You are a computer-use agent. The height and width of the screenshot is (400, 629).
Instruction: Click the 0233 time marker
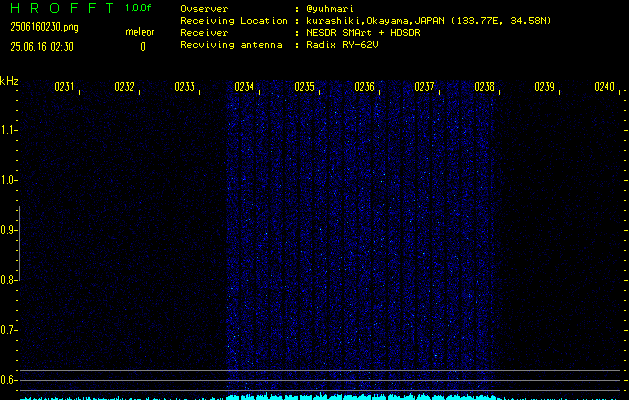click(x=185, y=87)
